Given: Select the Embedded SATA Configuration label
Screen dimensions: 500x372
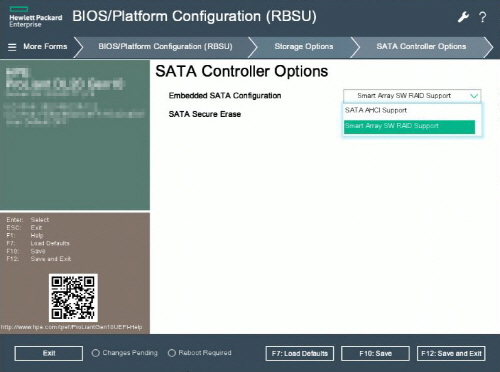Looking at the screenshot, I should 225,96.
